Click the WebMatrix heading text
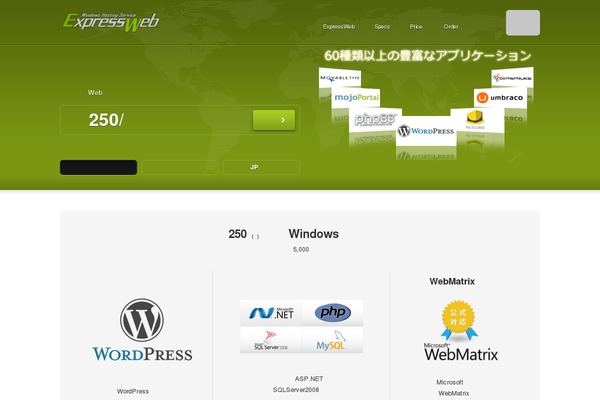The image size is (600, 400). pyautogui.click(x=452, y=281)
